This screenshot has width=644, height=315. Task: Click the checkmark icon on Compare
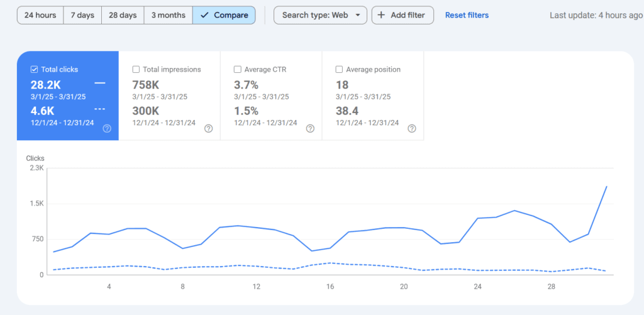pos(204,15)
